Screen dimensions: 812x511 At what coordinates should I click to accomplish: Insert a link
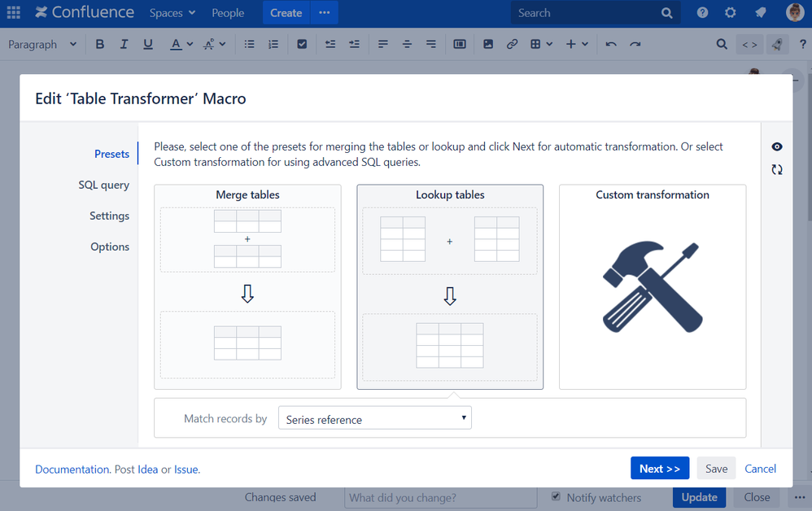[x=512, y=44]
